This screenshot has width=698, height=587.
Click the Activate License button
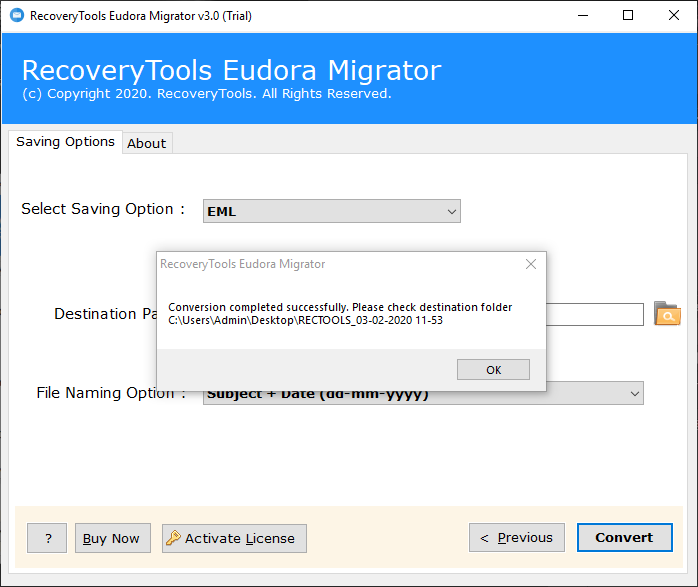[x=234, y=538]
